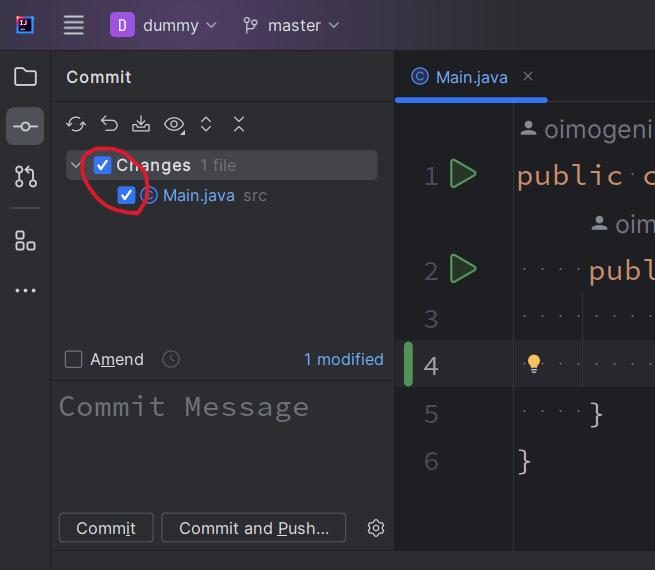Image resolution: width=655 pixels, height=570 pixels.
Task: Click the Refresh changes icon
Action: tap(76, 124)
